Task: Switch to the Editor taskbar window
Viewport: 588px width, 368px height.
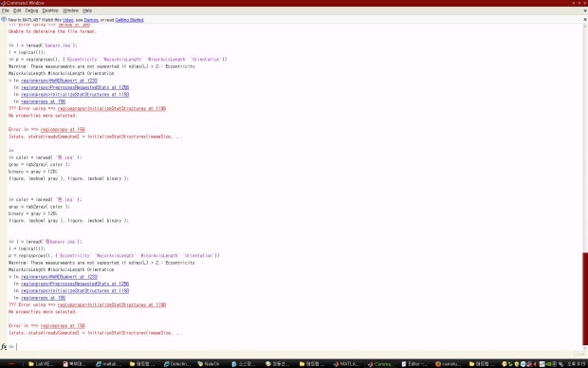Action: [x=414, y=364]
